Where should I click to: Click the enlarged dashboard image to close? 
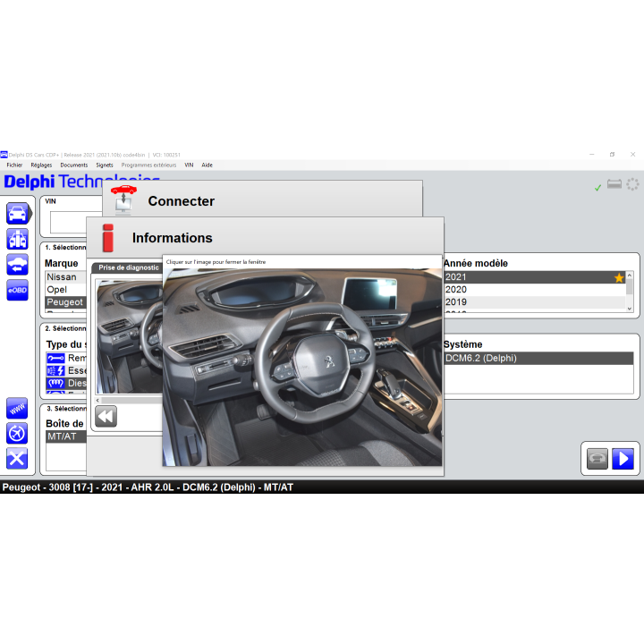point(302,367)
